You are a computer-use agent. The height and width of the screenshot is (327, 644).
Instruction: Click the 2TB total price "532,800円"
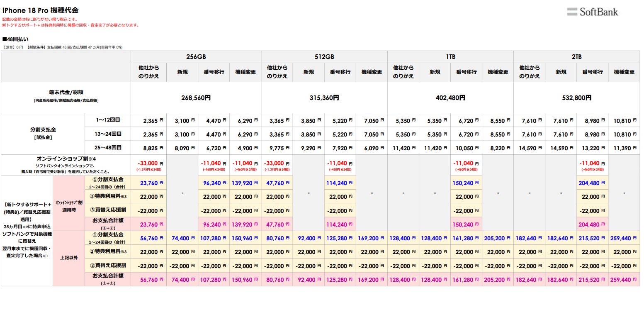(576, 98)
